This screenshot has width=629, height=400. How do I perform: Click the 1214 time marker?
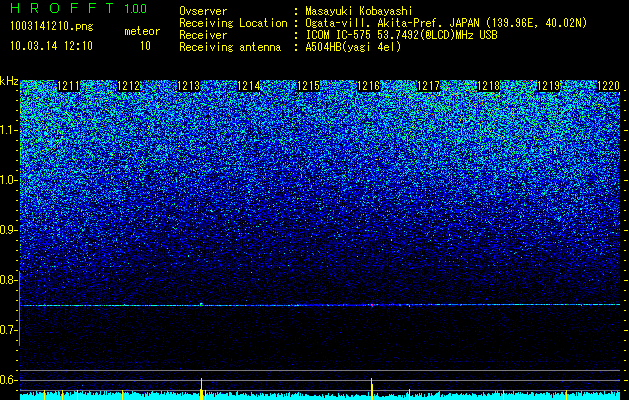pyautogui.click(x=249, y=86)
